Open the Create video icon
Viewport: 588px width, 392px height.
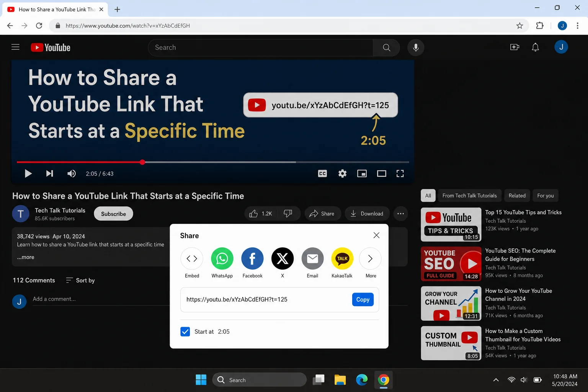click(514, 47)
